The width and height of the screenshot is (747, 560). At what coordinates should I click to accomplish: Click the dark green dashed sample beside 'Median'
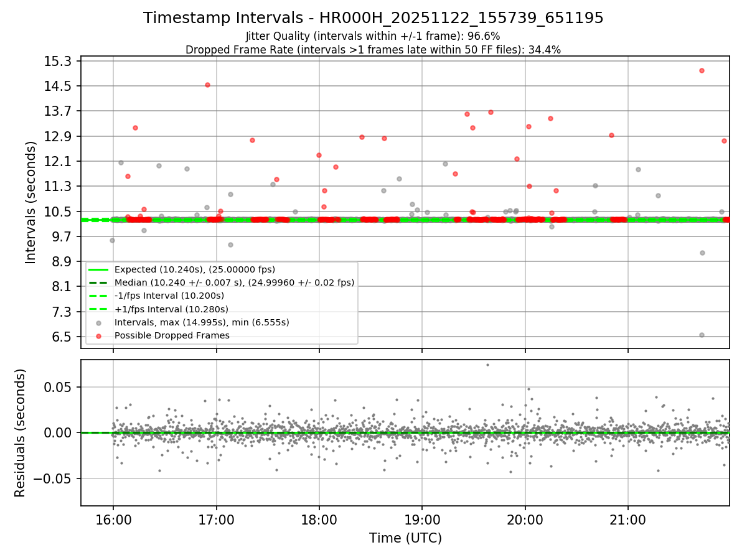tap(98, 282)
